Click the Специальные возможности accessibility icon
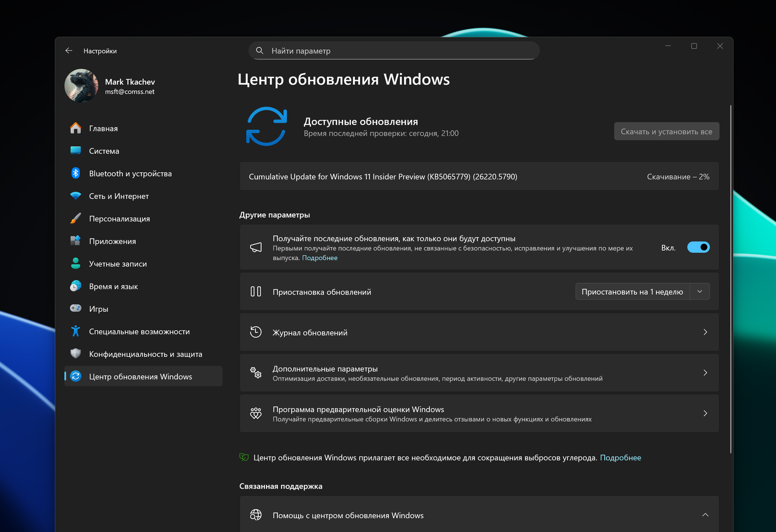The width and height of the screenshot is (776, 532). (76, 331)
